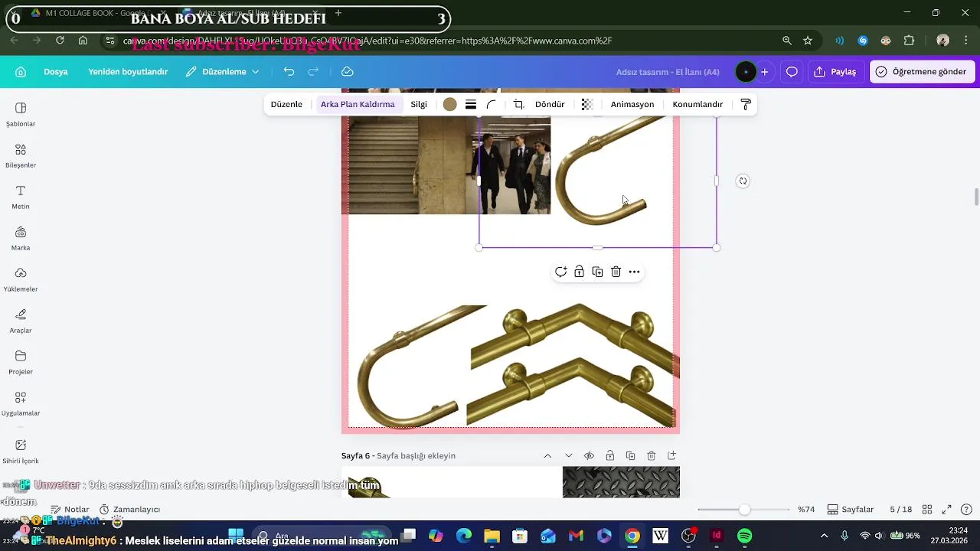Open the Şablonlar templates panel
The image size is (980, 551).
pyautogui.click(x=21, y=114)
